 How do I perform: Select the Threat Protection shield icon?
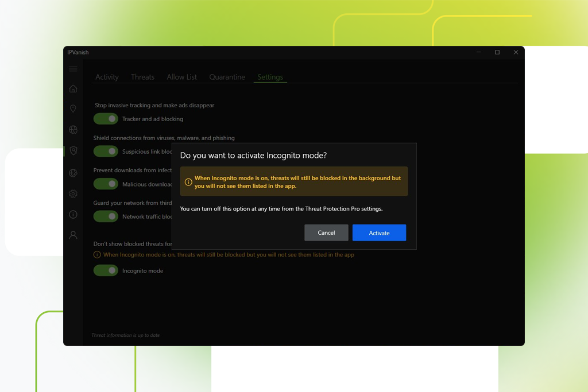coord(73,150)
